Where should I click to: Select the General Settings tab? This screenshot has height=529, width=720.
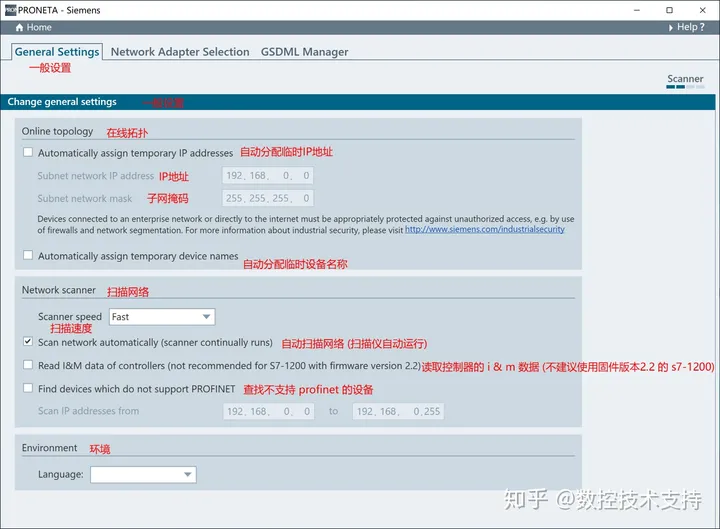[57, 52]
